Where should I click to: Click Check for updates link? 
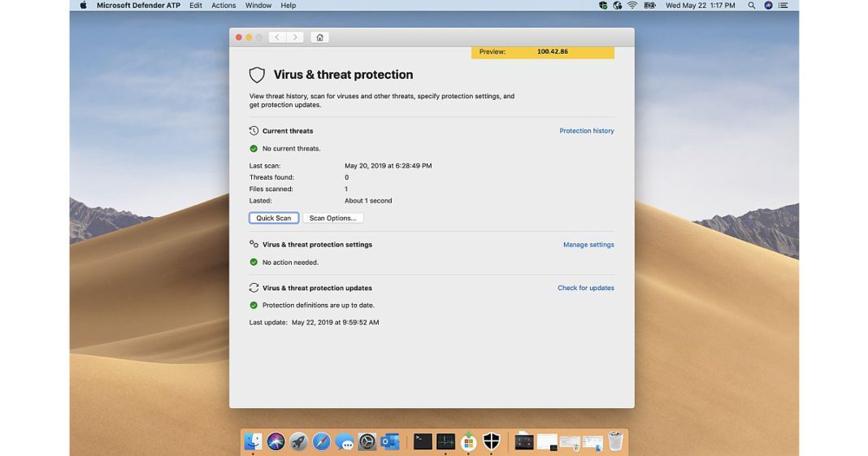(x=586, y=288)
